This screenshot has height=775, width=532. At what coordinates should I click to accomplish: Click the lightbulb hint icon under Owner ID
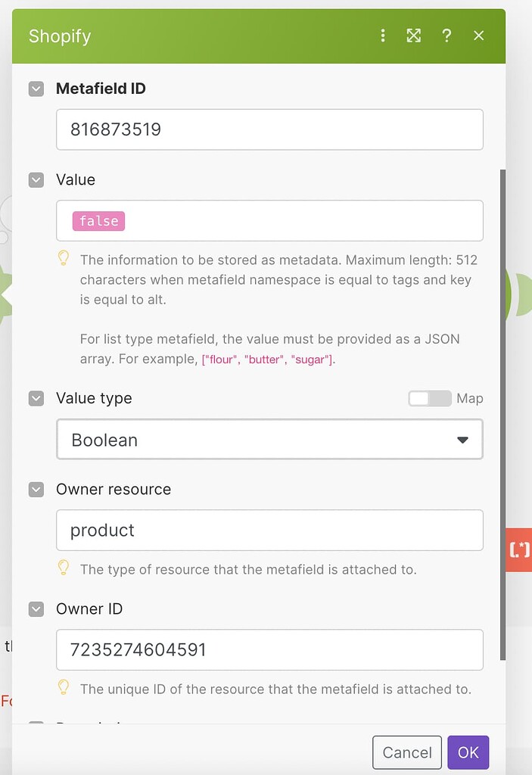[64, 687]
